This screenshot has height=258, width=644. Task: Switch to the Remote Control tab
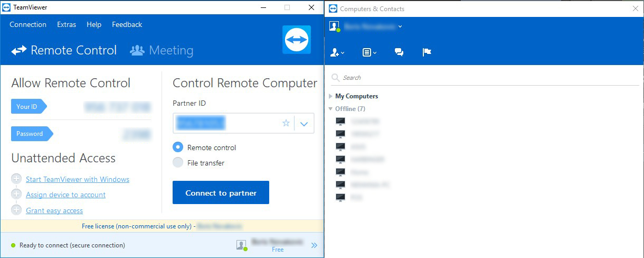(64, 50)
